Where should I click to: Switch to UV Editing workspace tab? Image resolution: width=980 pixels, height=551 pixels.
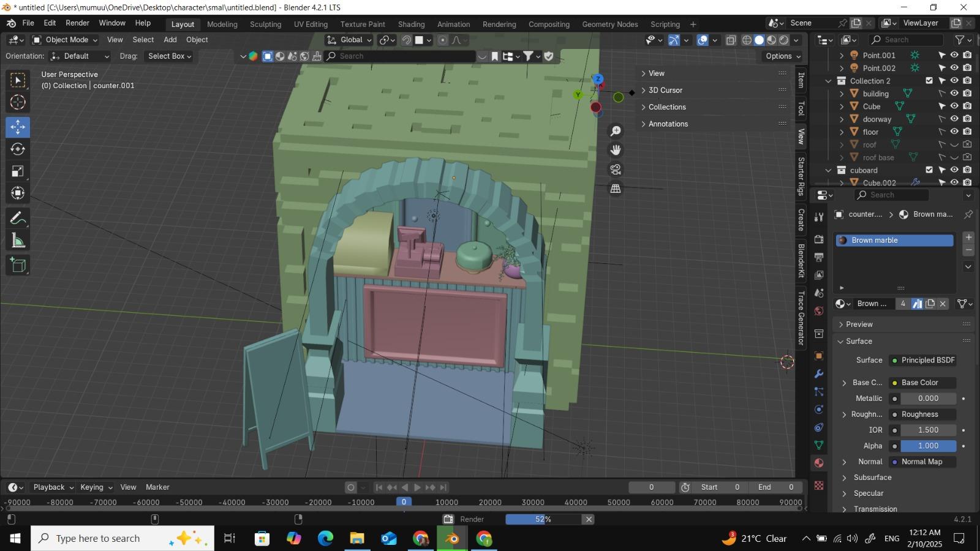tap(311, 24)
